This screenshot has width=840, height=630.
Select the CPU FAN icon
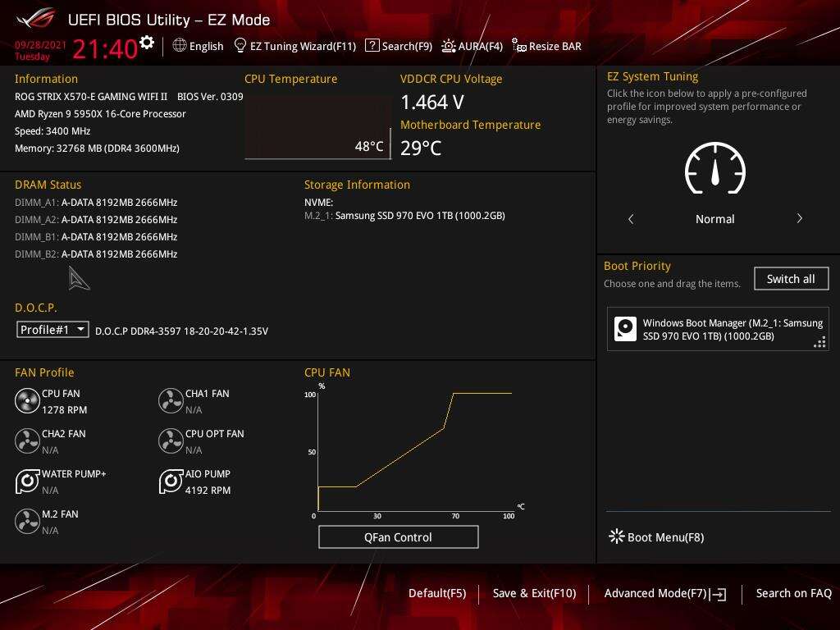point(27,401)
